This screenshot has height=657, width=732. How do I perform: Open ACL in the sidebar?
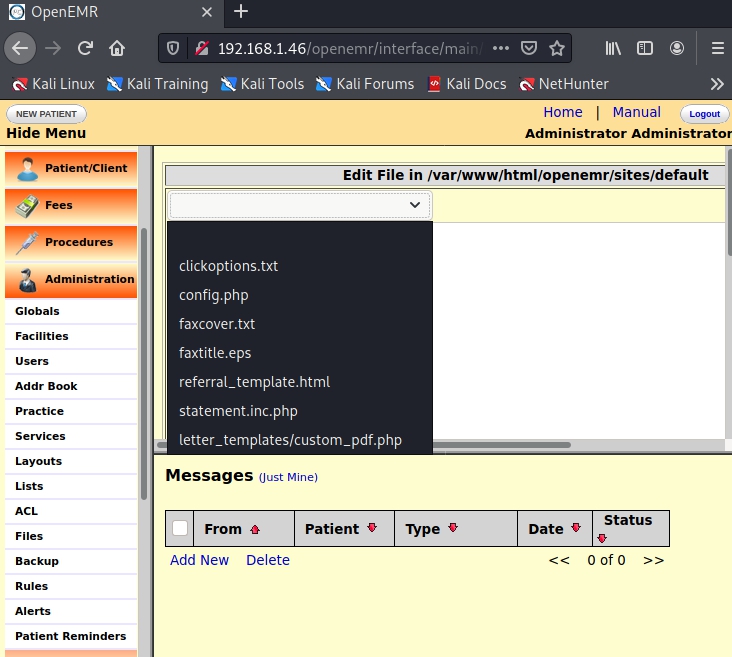[x=26, y=511]
